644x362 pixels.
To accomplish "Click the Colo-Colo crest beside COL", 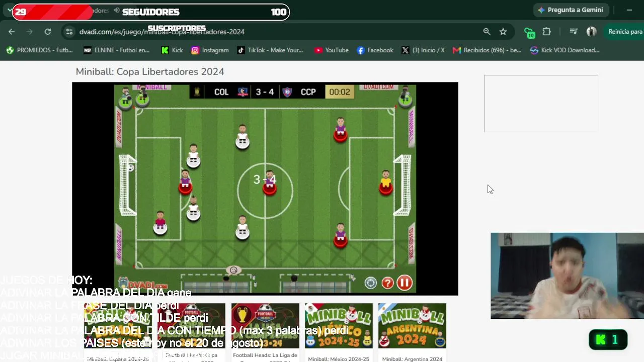I will 243,92.
